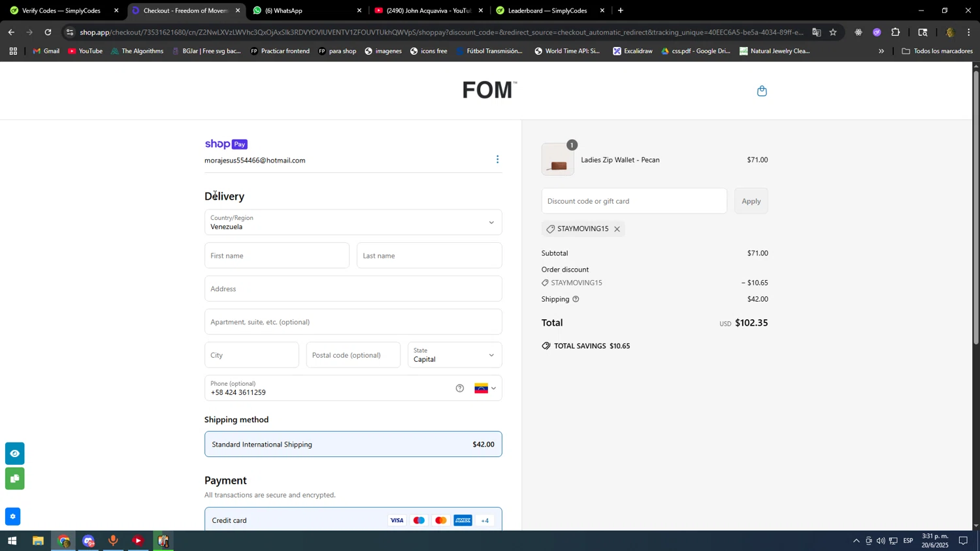
Task: Click the browser back button
Action: [x=11, y=32]
